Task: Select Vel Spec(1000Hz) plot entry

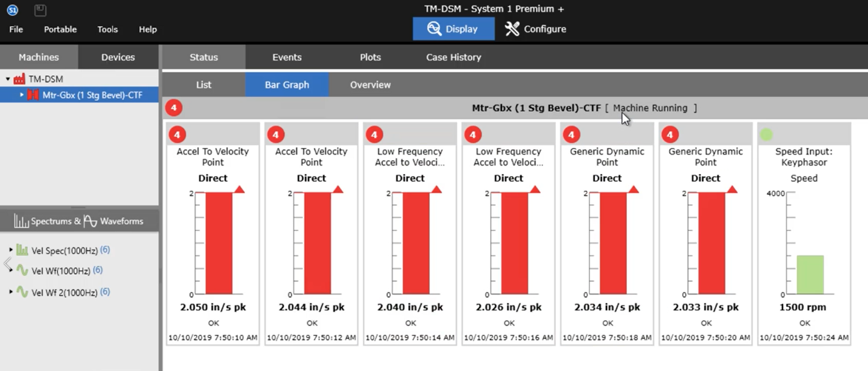Action: [64, 251]
